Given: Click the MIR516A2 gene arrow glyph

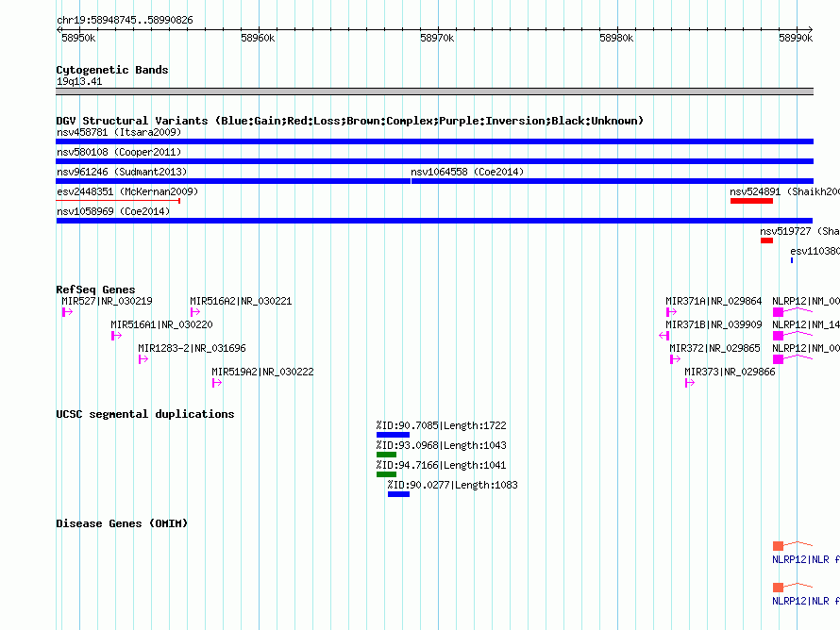Looking at the screenshot, I should [195, 312].
